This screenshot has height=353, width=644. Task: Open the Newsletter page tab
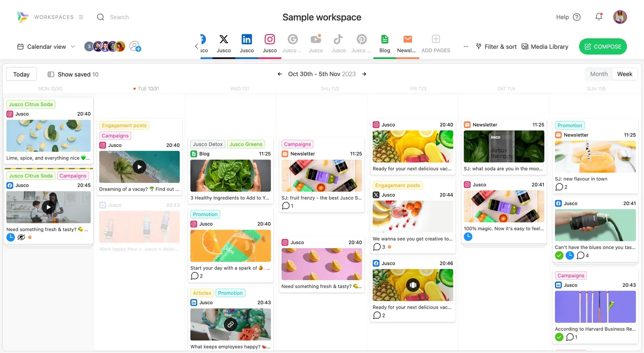407,44
